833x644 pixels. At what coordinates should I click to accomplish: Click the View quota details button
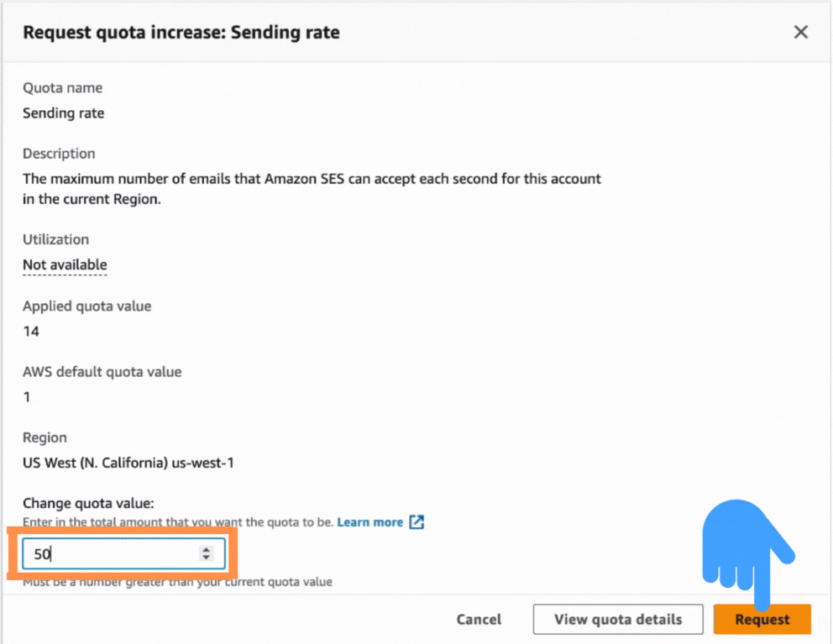tap(618, 619)
